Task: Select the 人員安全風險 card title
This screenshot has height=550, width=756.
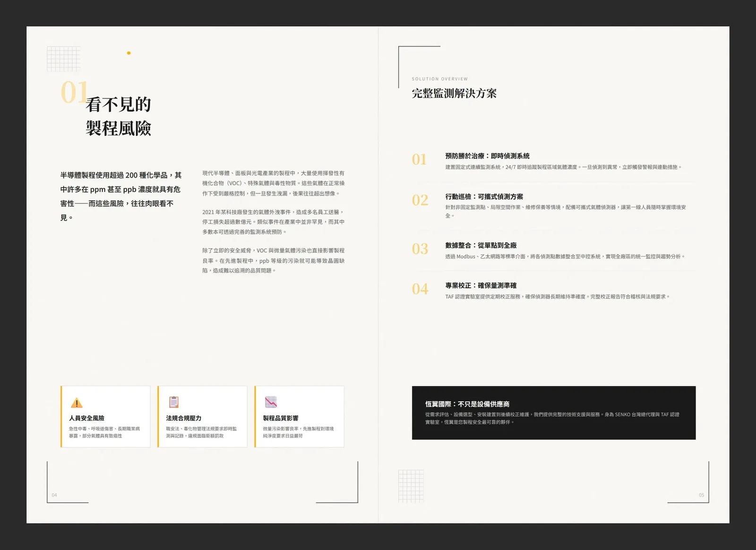Action: (x=87, y=418)
